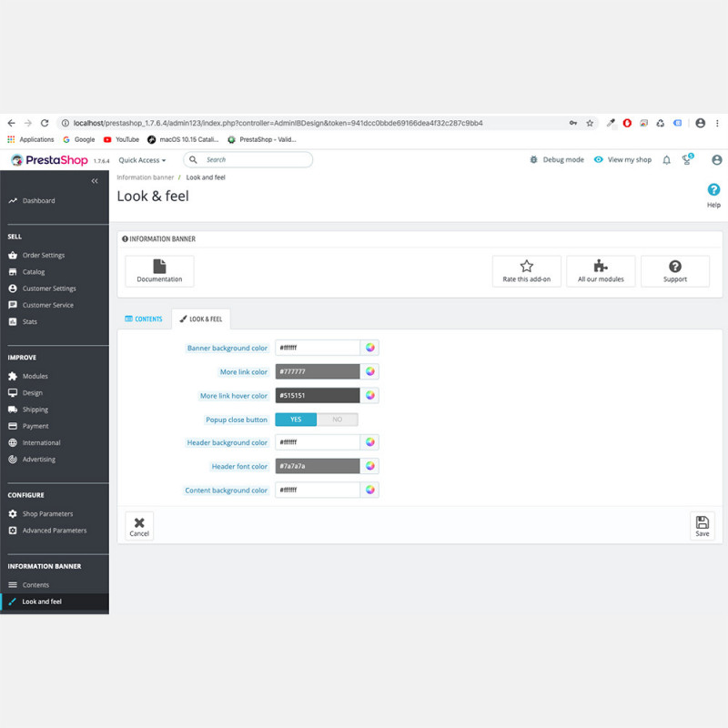The image size is (728, 728).
Task: Open the Help question mark icon
Action: pos(713,189)
